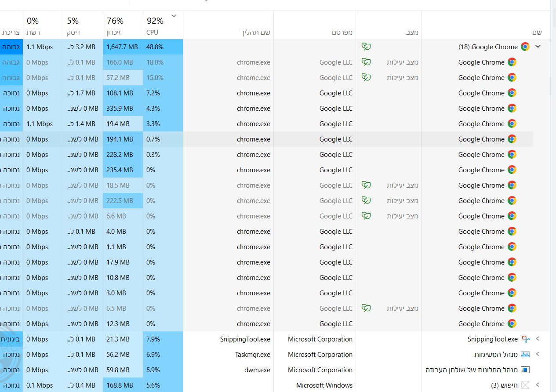Click the 48.8% CPU cell
The width and height of the screenshot is (556, 392).
coord(163,47)
